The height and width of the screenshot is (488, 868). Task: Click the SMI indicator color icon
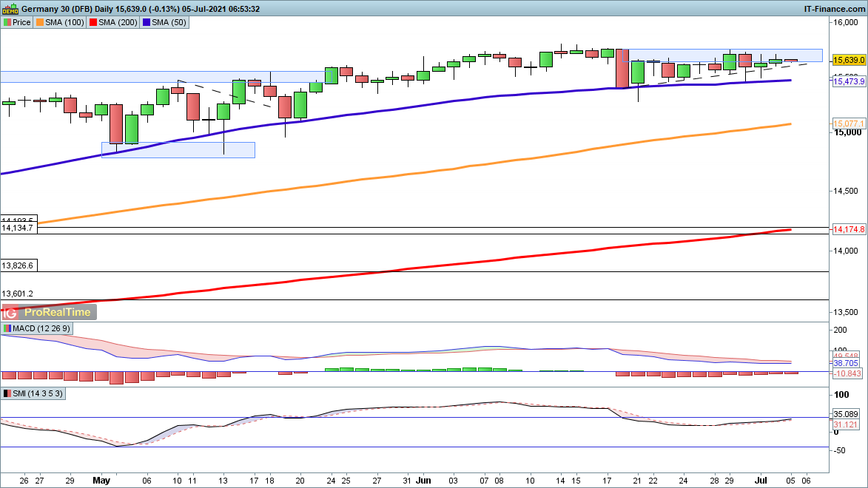(x=7, y=394)
